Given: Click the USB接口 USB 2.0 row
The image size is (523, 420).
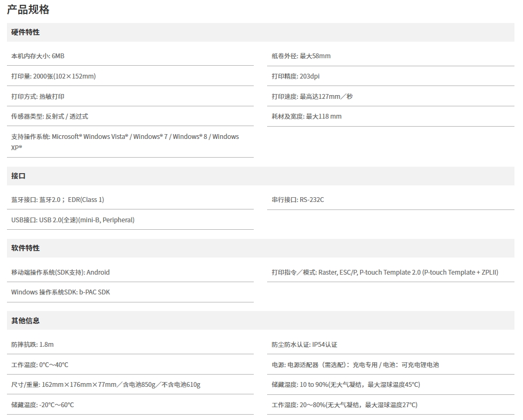Looking at the screenshot, I should pos(73,220).
